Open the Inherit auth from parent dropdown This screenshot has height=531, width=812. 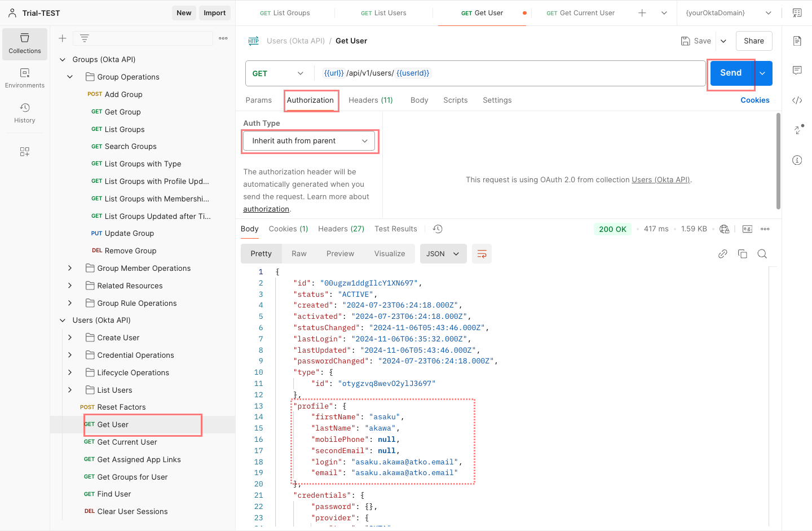[309, 141]
